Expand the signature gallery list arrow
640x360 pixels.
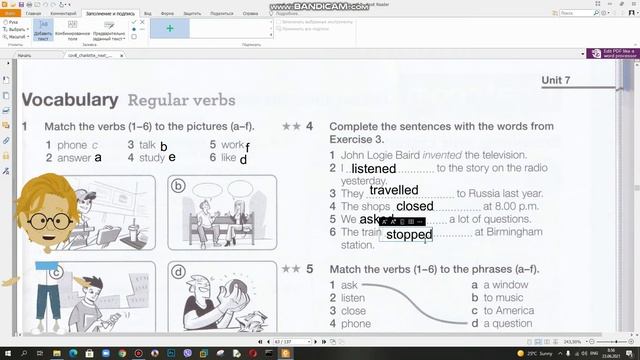point(271,35)
